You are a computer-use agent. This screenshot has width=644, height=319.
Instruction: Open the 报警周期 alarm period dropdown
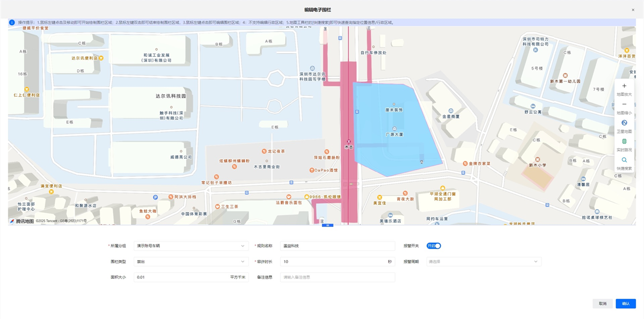(x=484, y=262)
